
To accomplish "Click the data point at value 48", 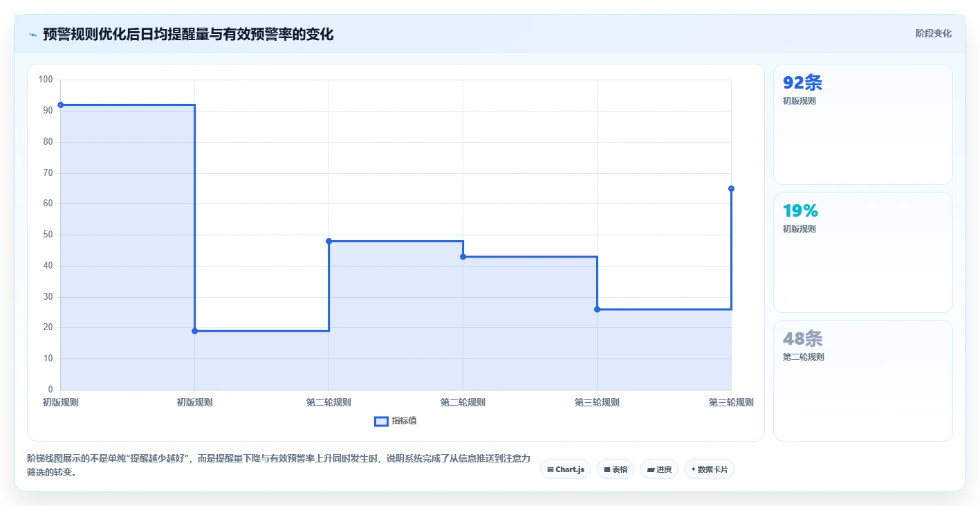I will coord(329,241).
